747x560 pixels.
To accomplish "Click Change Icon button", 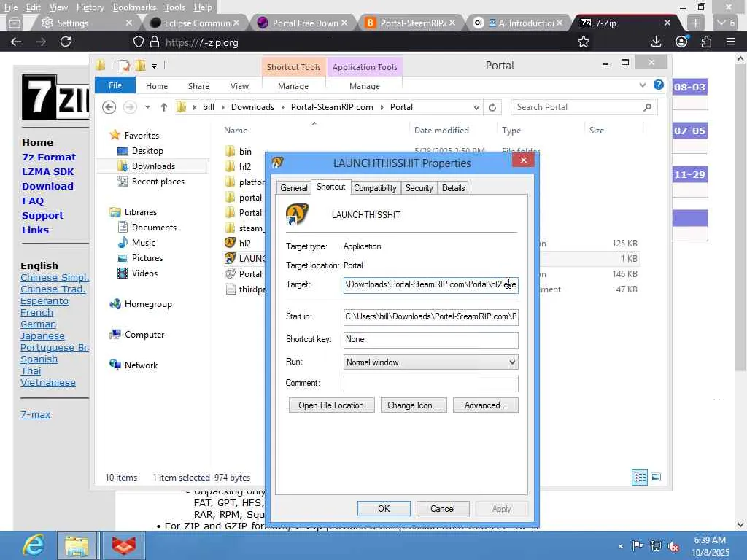I will tap(413, 405).
